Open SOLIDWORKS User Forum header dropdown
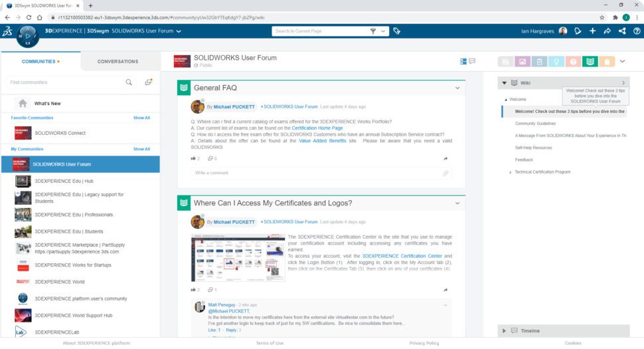Image resolution: width=644 pixels, height=349 pixels. point(179,31)
